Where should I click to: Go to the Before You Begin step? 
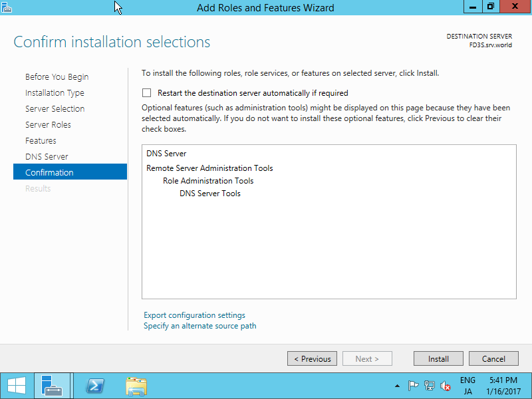click(57, 77)
